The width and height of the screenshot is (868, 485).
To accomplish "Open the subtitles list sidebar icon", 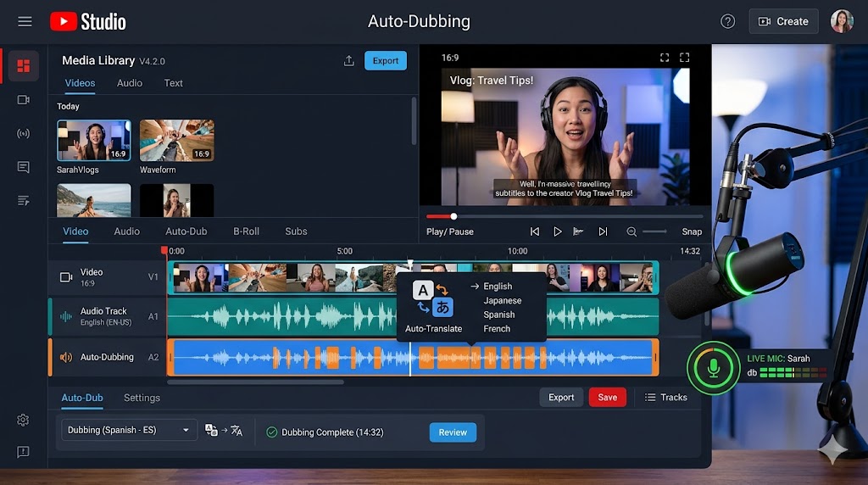I will (23, 200).
